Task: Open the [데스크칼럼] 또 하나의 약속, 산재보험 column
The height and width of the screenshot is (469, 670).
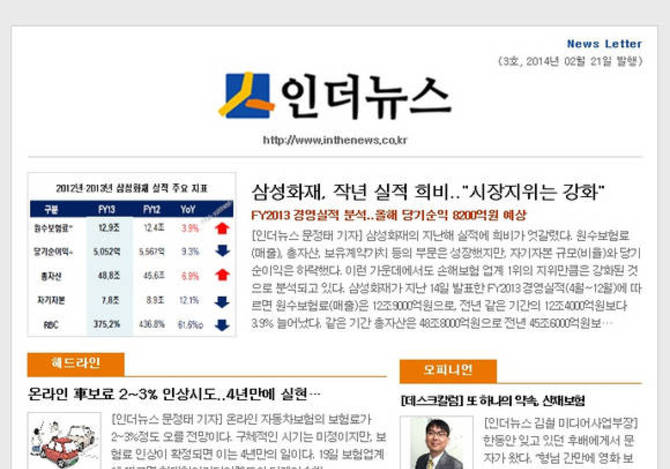Action: 493,401
